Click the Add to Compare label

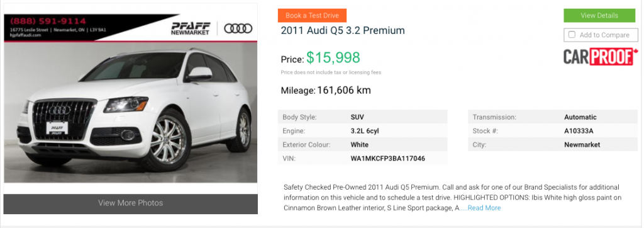tap(604, 35)
